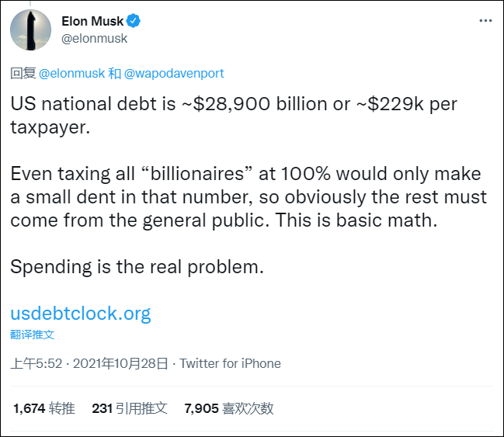Click the @elonmusk handle below the name
Viewport: 504px width, 437px height.
tap(94, 38)
